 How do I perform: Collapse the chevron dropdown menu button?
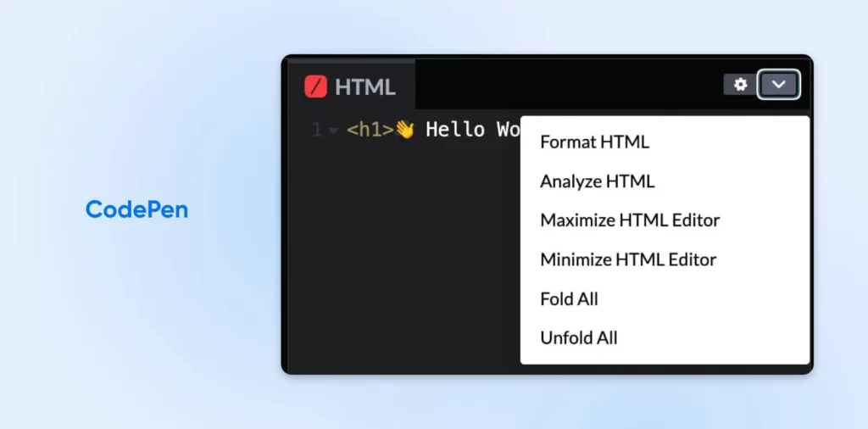(779, 85)
